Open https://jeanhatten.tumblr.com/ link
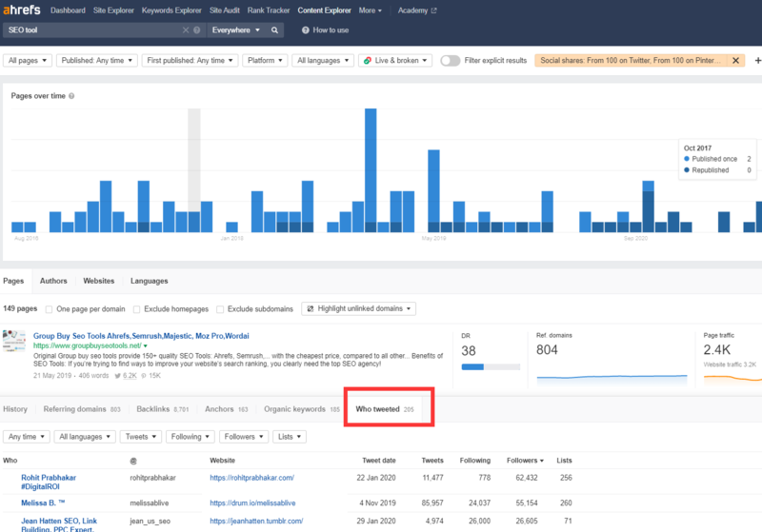Viewport: 762px width, 532px height. click(256, 522)
